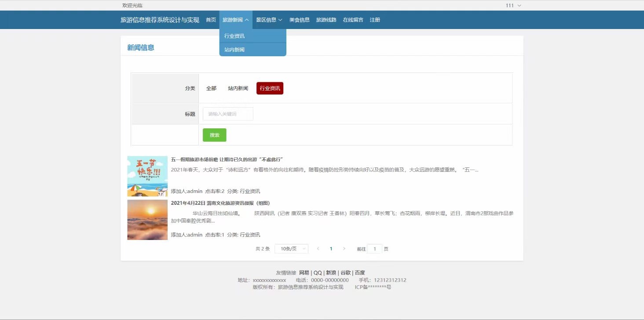Open the 10条/页 page size dropdown
This screenshot has height=320, width=644.
pos(291,249)
